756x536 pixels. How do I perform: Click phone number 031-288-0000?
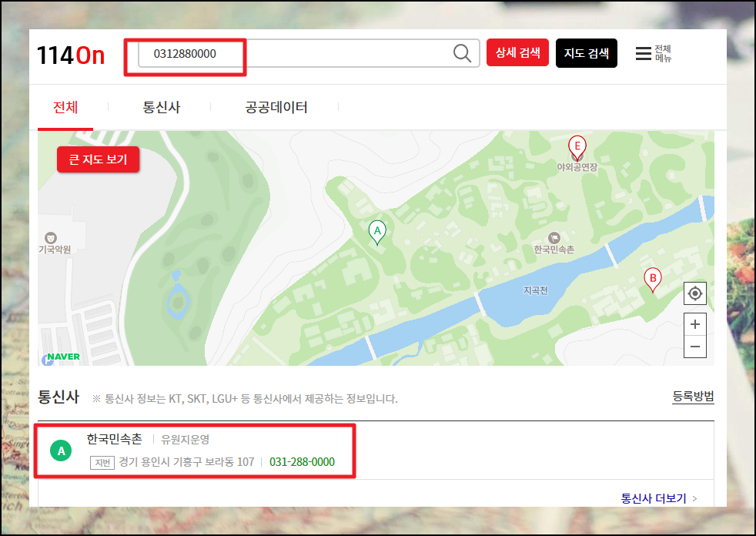(x=302, y=462)
